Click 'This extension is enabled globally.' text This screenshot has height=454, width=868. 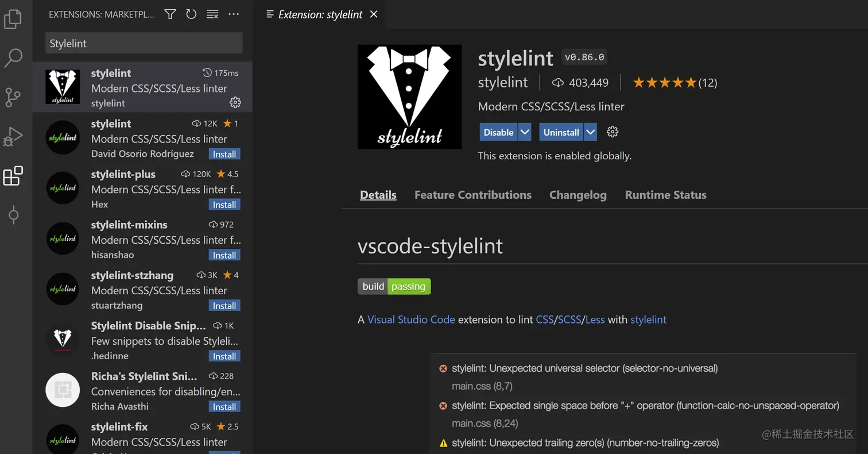coord(555,156)
